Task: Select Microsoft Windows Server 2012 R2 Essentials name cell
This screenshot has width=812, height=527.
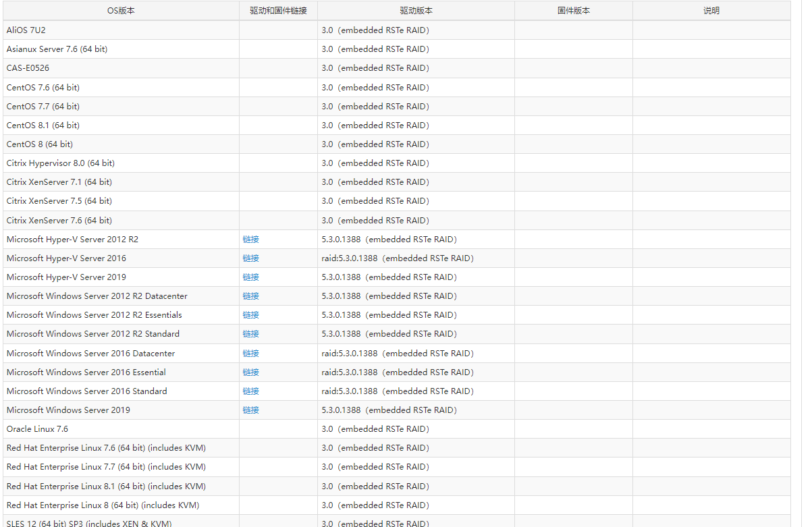Action: coord(121,315)
